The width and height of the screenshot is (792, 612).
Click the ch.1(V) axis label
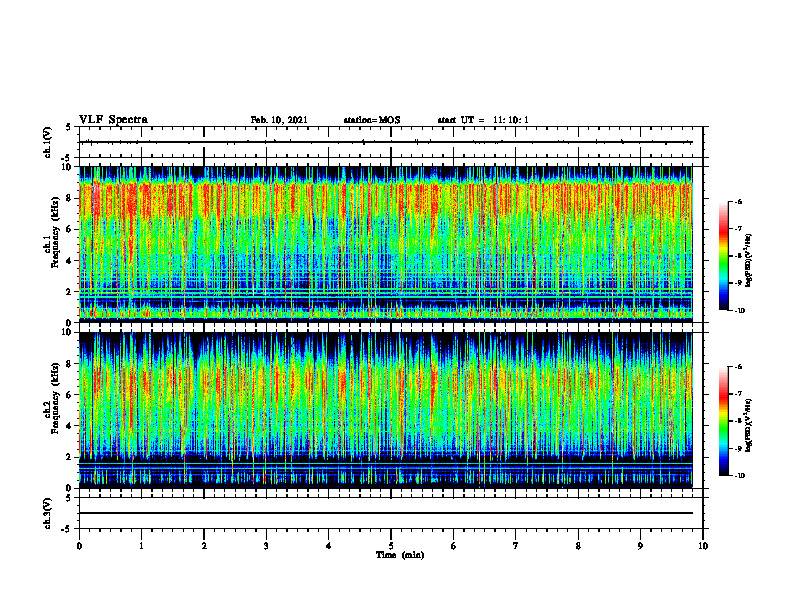click(x=47, y=142)
